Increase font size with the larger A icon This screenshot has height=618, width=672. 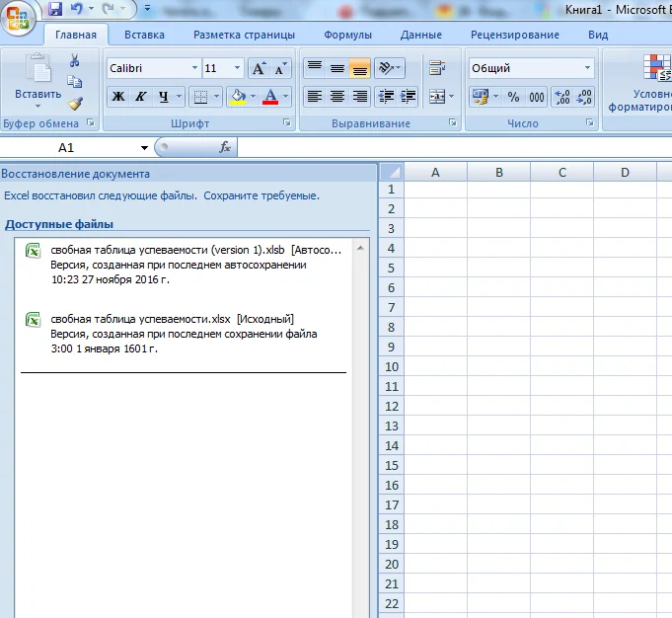(259, 69)
